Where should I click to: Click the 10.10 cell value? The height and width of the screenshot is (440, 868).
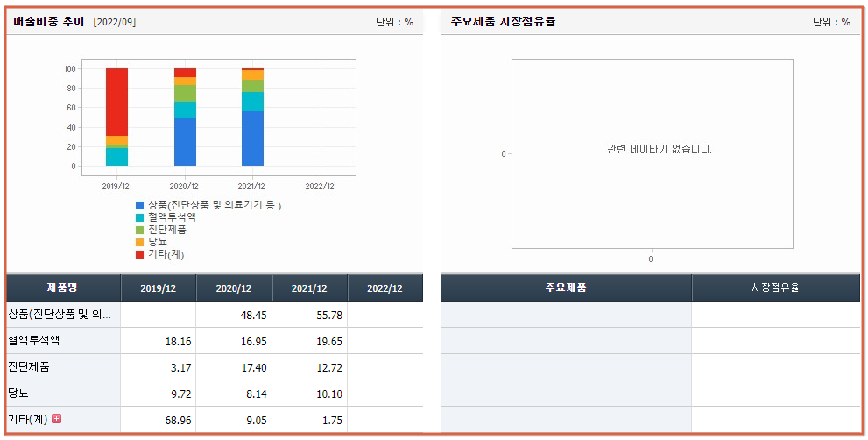[329, 394]
